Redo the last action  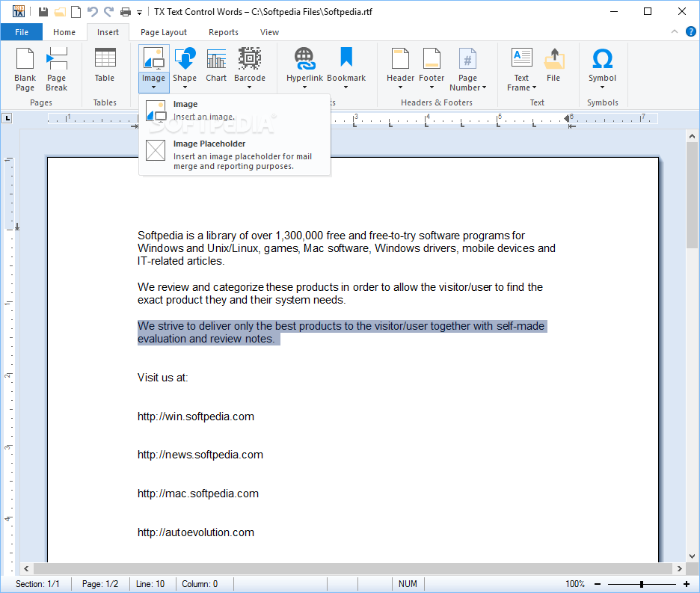coord(109,12)
